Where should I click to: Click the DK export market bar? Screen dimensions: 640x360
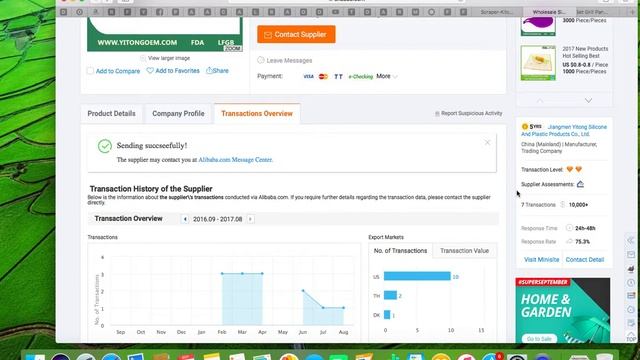point(387,315)
